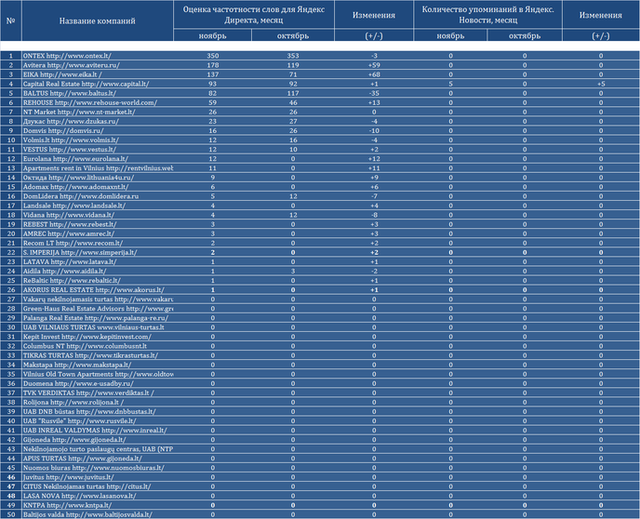The height and width of the screenshot is (519, 640).
Task: Click the ONTEX November value 350
Action: pyautogui.click(x=213, y=56)
